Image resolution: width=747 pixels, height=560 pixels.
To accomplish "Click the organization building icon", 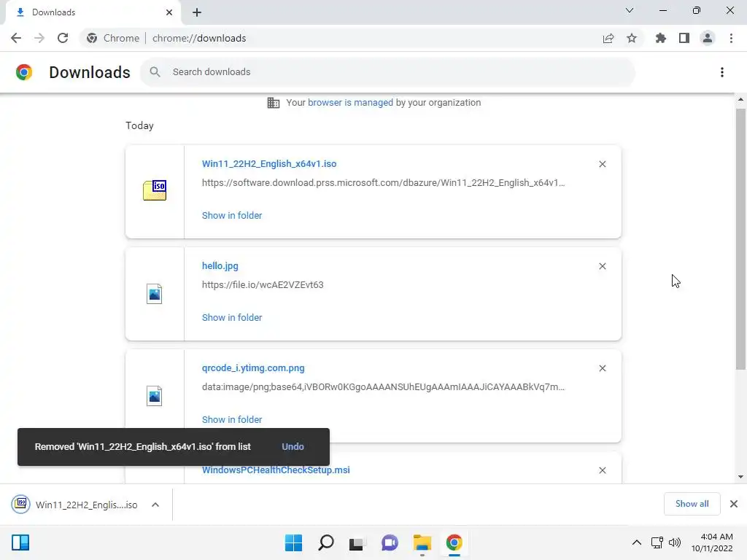I will pyautogui.click(x=274, y=103).
